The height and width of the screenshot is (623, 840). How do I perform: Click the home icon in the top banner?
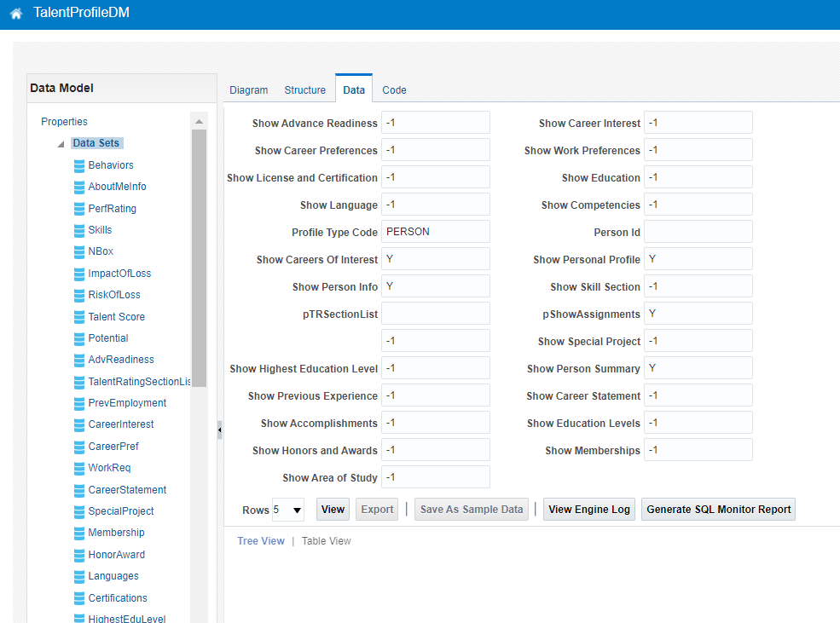click(15, 14)
